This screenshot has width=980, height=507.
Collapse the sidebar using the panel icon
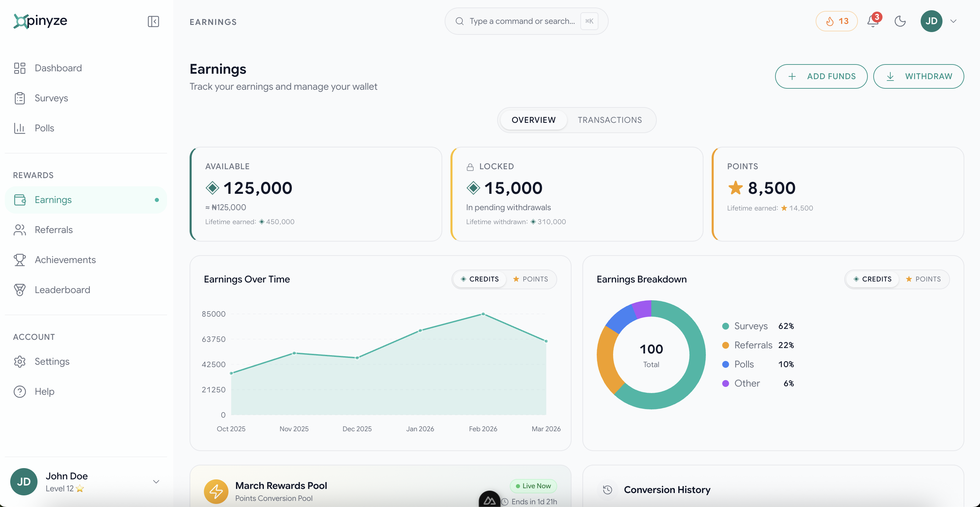pos(153,21)
